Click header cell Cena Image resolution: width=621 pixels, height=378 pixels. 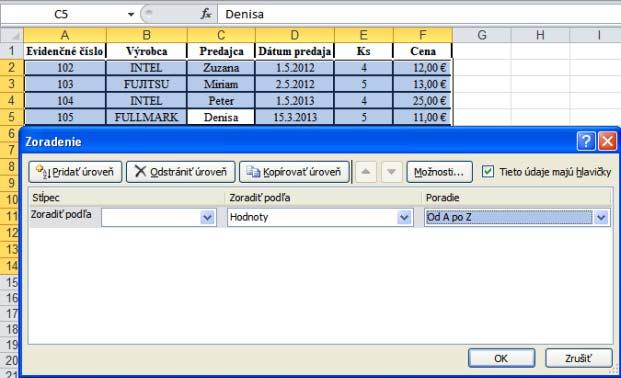click(423, 51)
